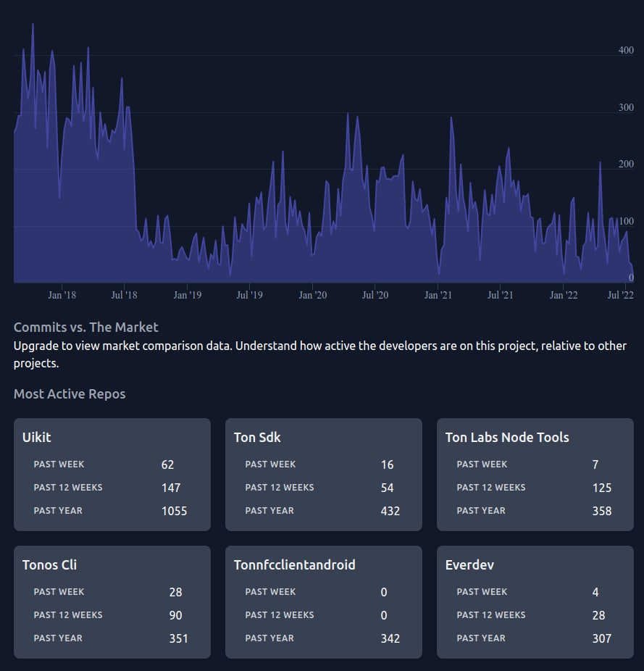Click the 200 y-axis gridline label
The image size is (644, 671).
tap(626, 164)
